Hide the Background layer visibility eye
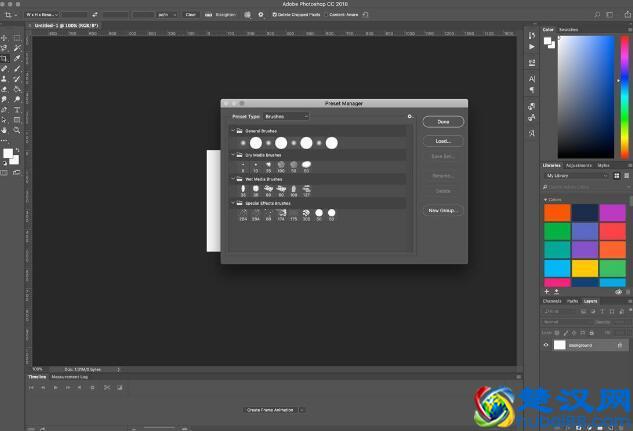This screenshot has width=633, height=431. point(546,345)
